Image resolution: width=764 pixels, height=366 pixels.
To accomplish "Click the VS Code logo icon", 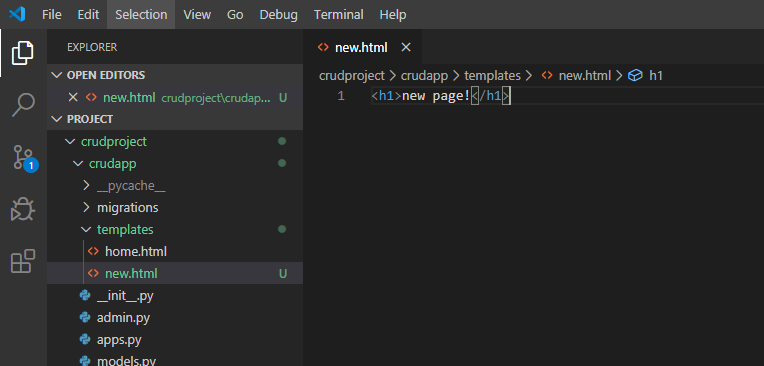I will coord(17,15).
